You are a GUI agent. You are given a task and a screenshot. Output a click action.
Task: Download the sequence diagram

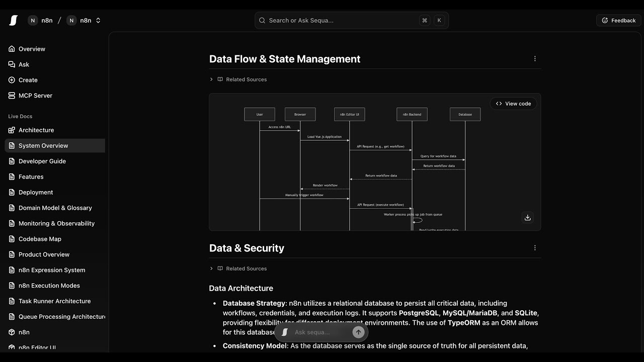tap(527, 218)
